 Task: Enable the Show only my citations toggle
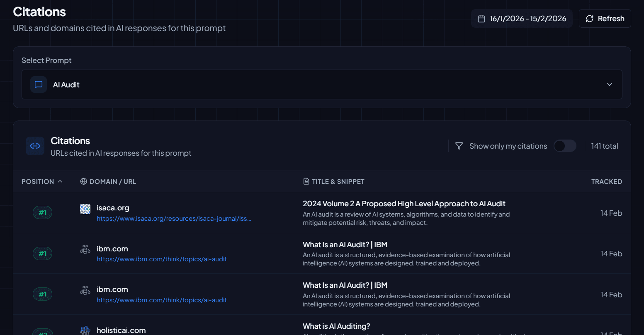click(x=565, y=146)
